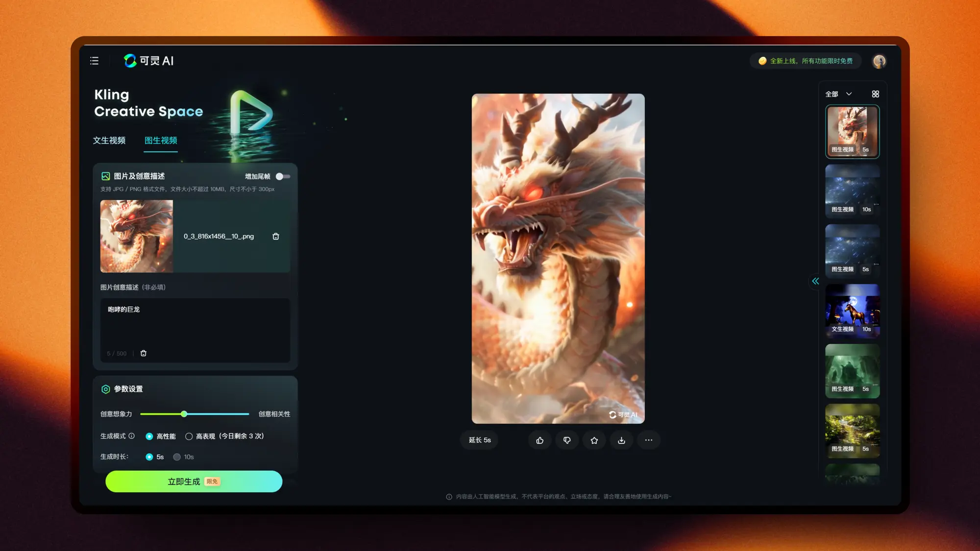980x551 pixels.
Task: Switch history to grid view icon
Action: (x=876, y=94)
